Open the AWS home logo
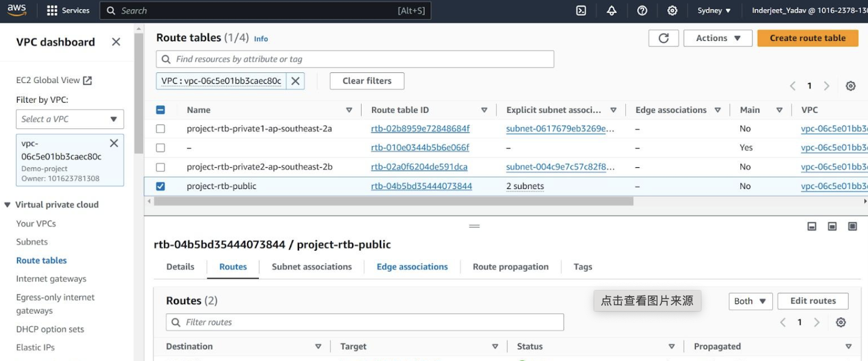 tap(17, 10)
